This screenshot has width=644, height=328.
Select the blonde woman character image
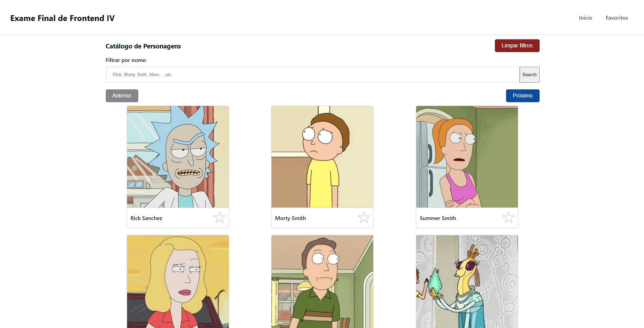pyautogui.click(x=178, y=282)
